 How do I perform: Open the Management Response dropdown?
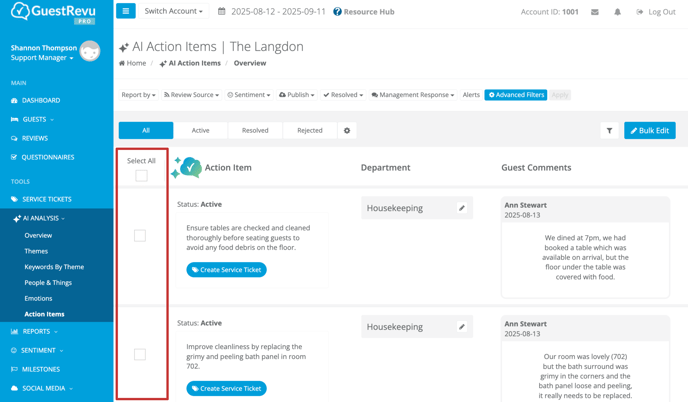tap(412, 95)
